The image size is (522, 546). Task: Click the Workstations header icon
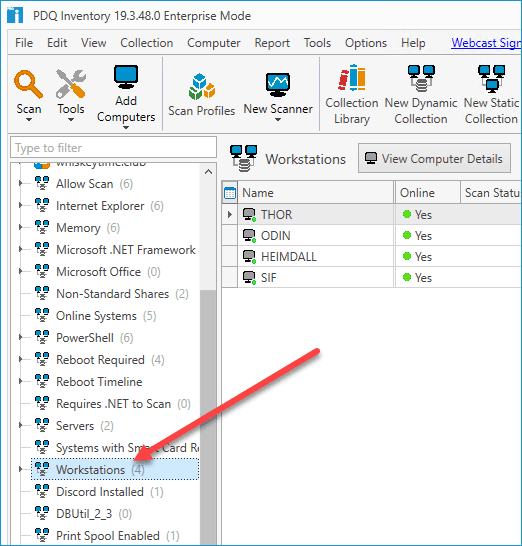click(x=243, y=158)
